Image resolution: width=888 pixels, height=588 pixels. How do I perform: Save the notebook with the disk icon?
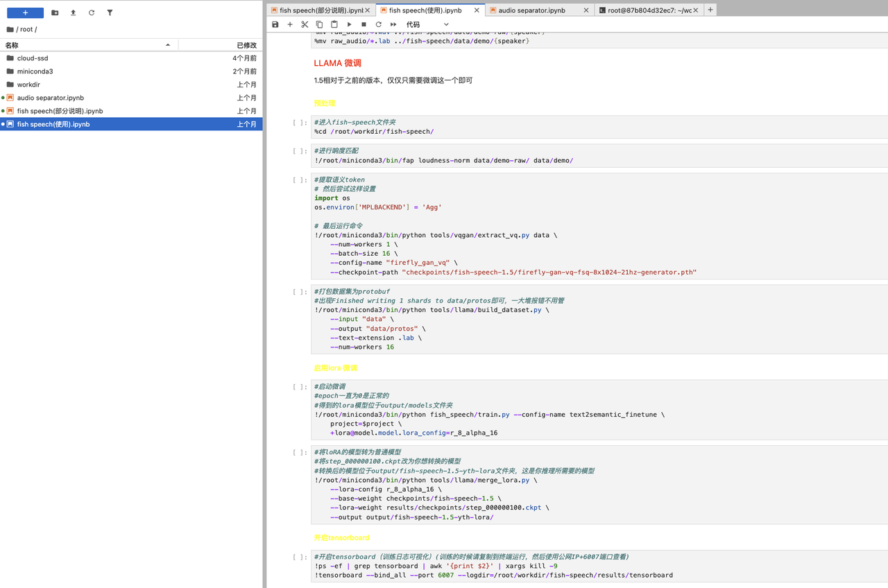tap(275, 24)
